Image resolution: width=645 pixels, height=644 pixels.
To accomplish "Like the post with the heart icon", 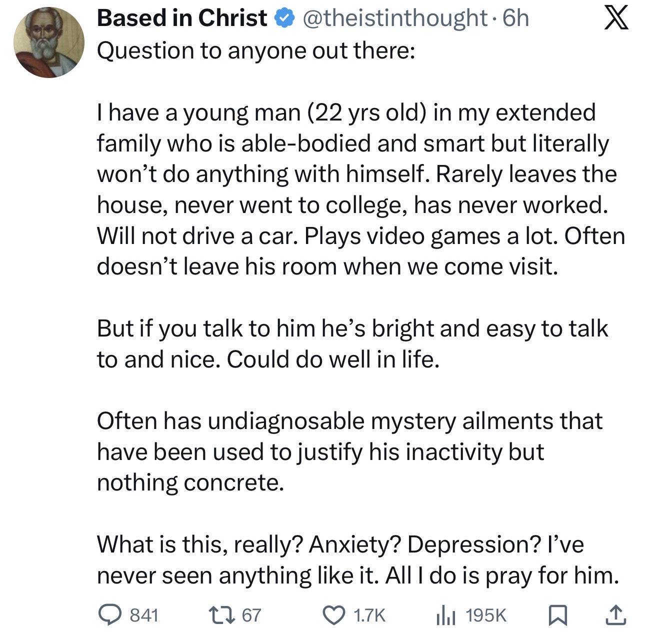I will click(333, 615).
